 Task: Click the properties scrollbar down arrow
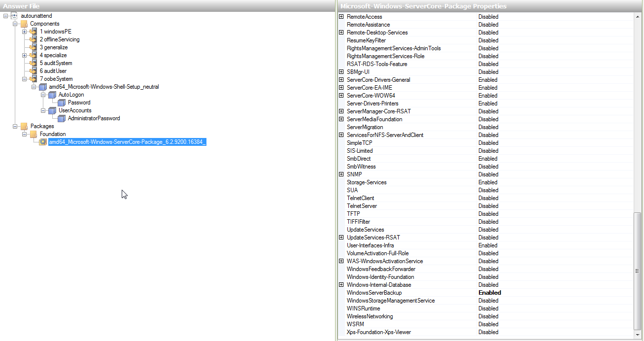638,335
